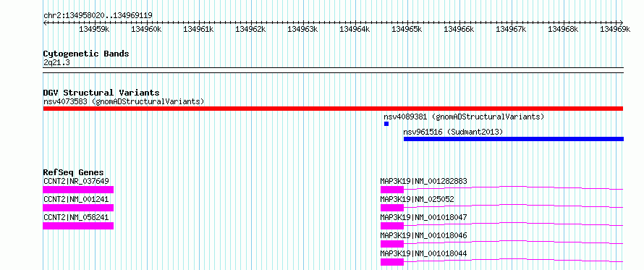The height and width of the screenshot is (270, 644).
Task: Click the MAP3K19|NM_001018046 exon block
Action: pyautogui.click(x=391, y=244)
